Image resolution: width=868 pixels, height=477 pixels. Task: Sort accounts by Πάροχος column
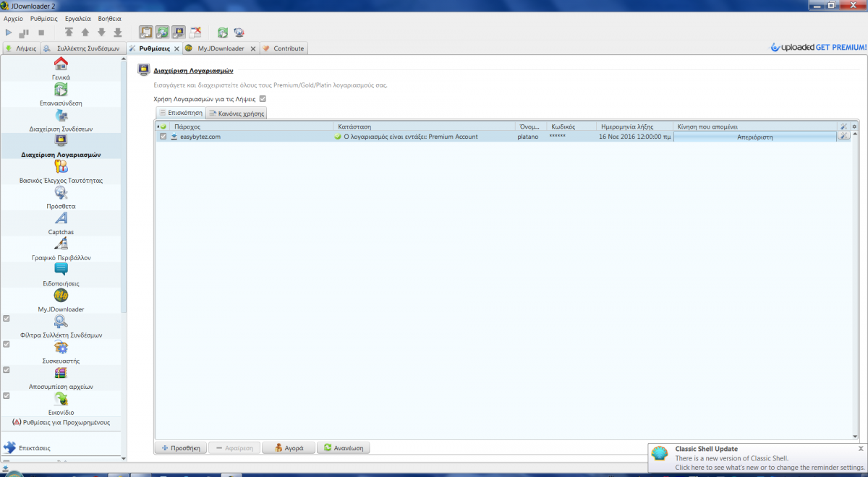[252, 126]
